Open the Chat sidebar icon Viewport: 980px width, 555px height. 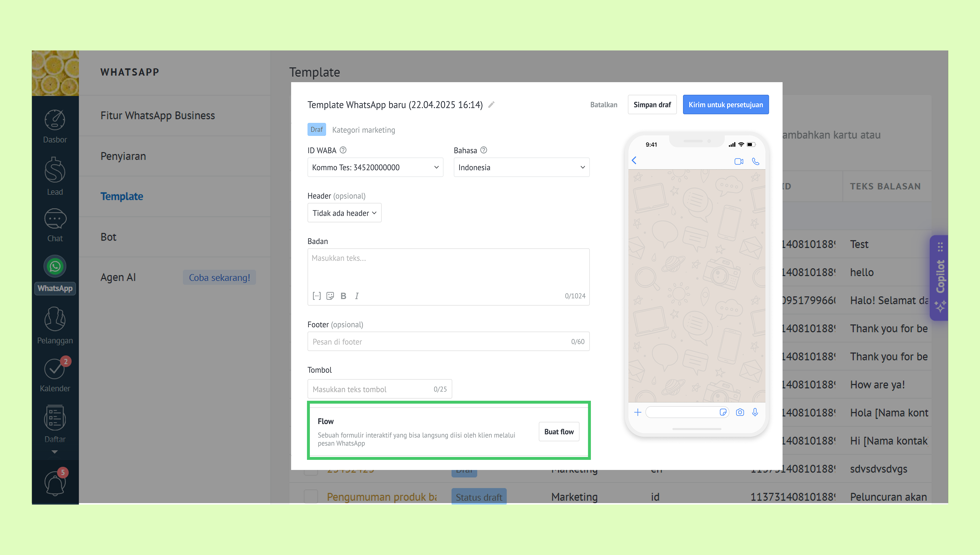click(x=55, y=219)
